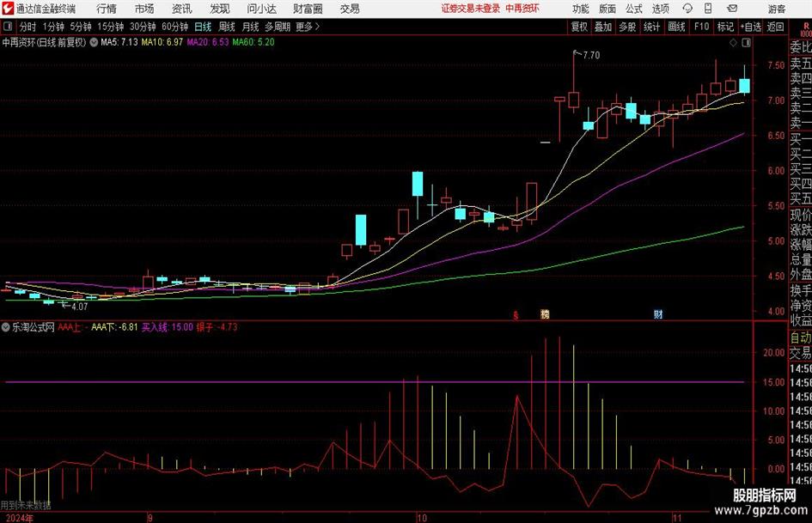Click the 标记 mark button
This screenshot has width=812, height=523.
click(725, 27)
